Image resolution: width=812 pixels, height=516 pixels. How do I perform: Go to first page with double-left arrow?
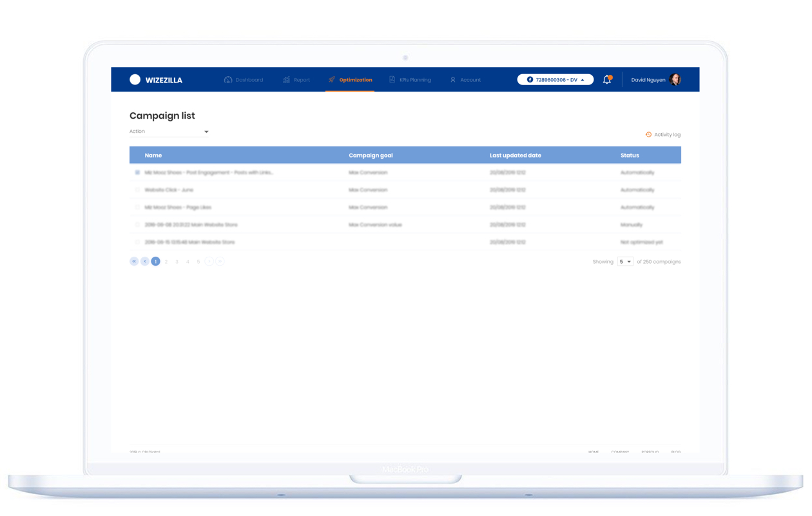click(134, 261)
